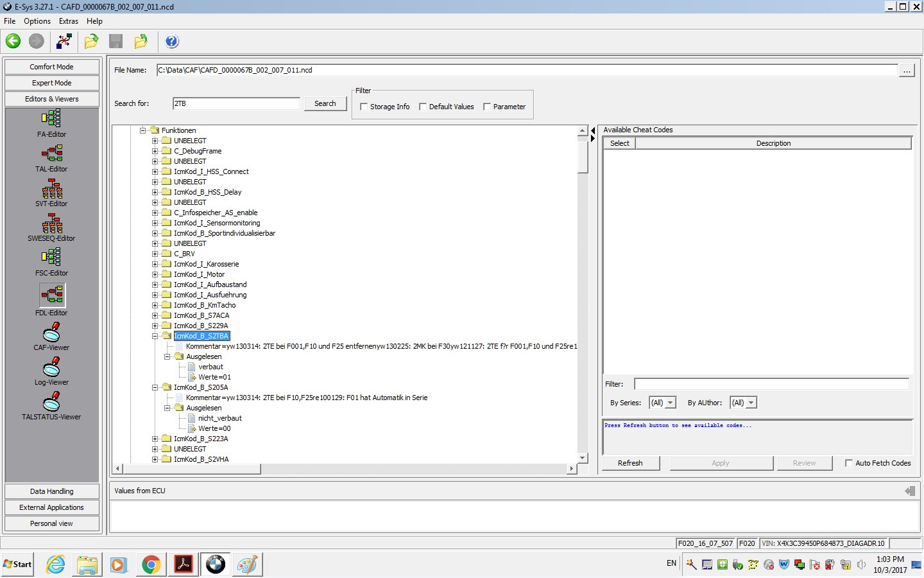The height and width of the screenshot is (578, 924).
Task: Open the Log-Viewer
Action: click(x=51, y=371)
